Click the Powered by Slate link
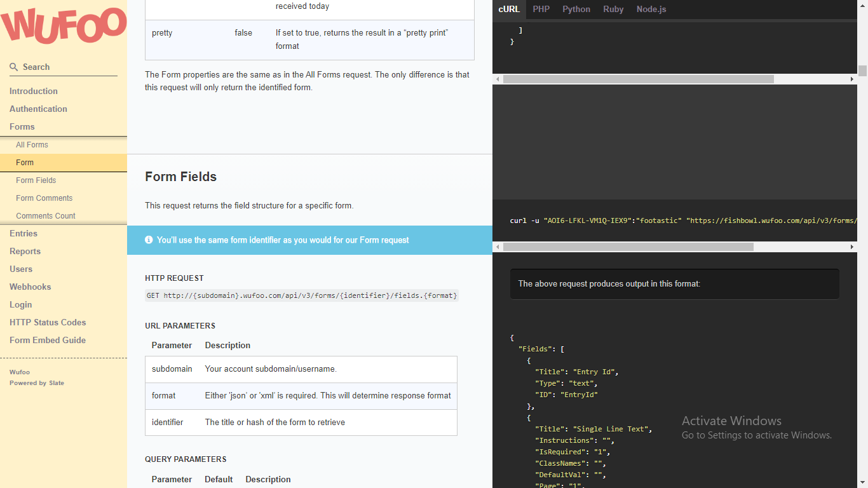868x488 pixels. (x=37, y=383)
